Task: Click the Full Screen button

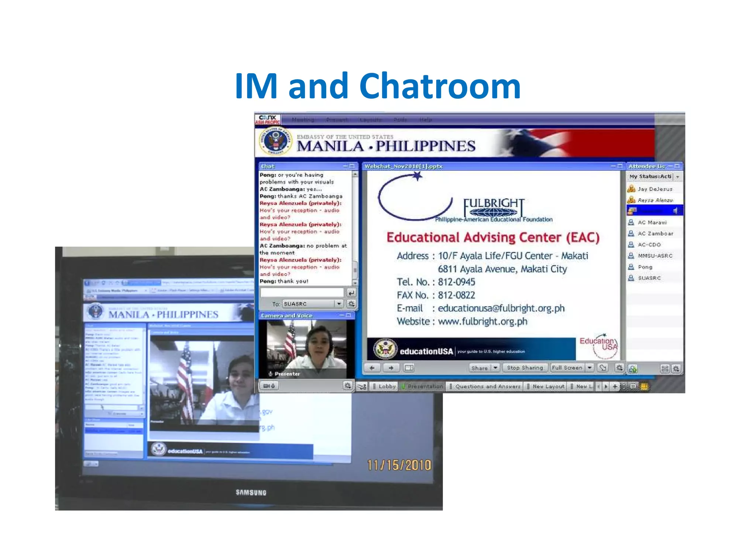Action: click(x=567, y=368)
